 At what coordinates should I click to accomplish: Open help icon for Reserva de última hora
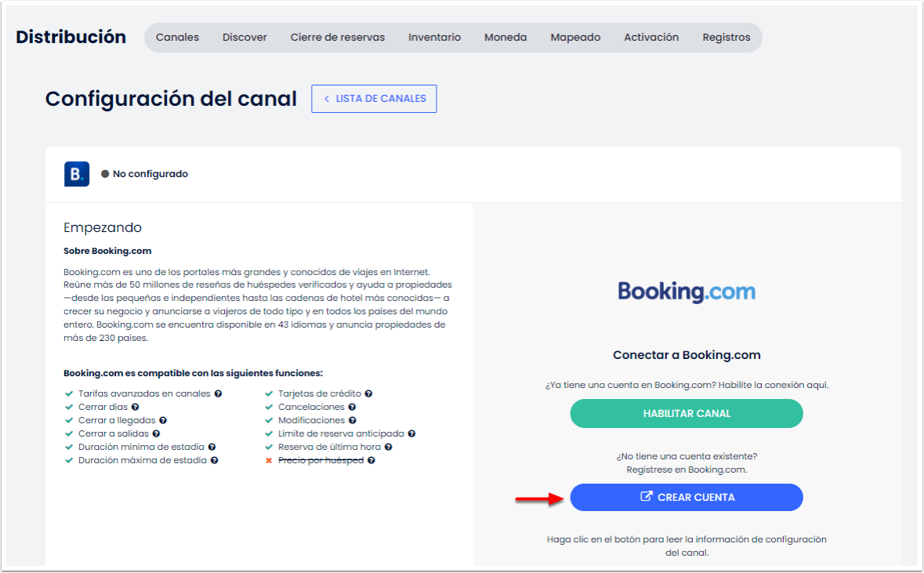[389, 447]
